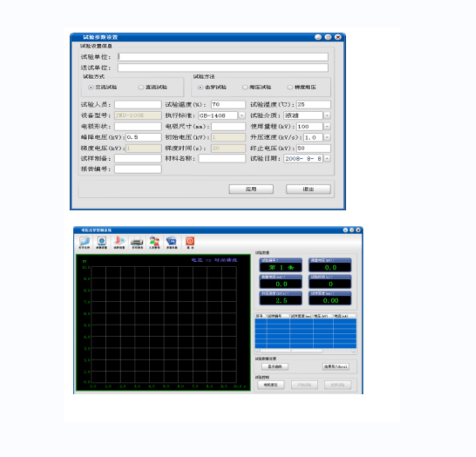Viewport: 476px width, 457px height.
Task: Select the 直流试验 radio option
Action: [x=141, y=87]
